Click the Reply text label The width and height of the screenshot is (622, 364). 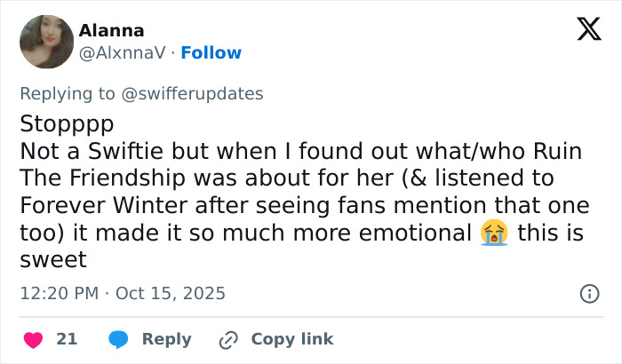[x=167, y=339]
